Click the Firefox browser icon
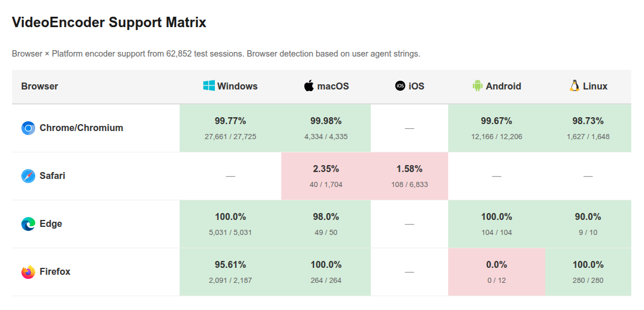644x310 pixels. (x=28, y=272)
